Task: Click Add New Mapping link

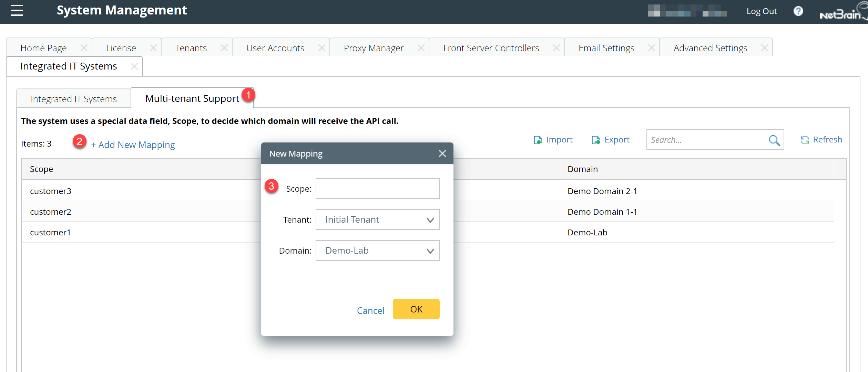Action: pyautogui.click(x=133, y=145)
